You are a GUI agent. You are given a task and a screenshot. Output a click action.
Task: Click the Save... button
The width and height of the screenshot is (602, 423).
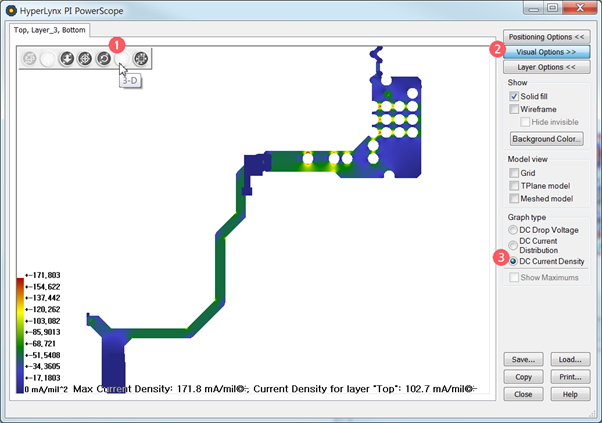pyautogui.click(x=523, y=360)
